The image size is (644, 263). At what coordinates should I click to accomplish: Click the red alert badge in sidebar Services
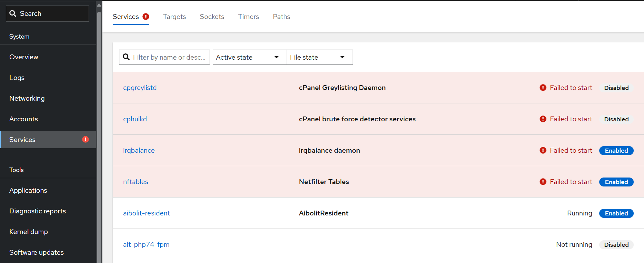pos(85,139)
